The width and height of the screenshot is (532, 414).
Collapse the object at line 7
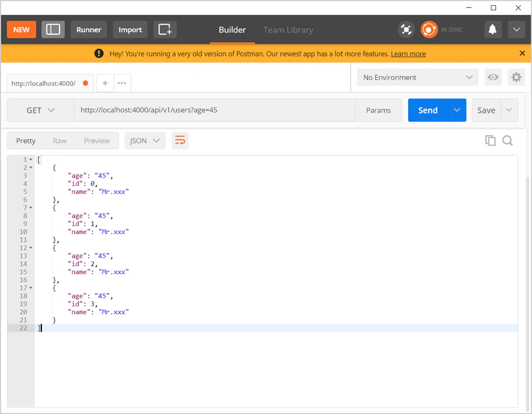click(30, 208)
